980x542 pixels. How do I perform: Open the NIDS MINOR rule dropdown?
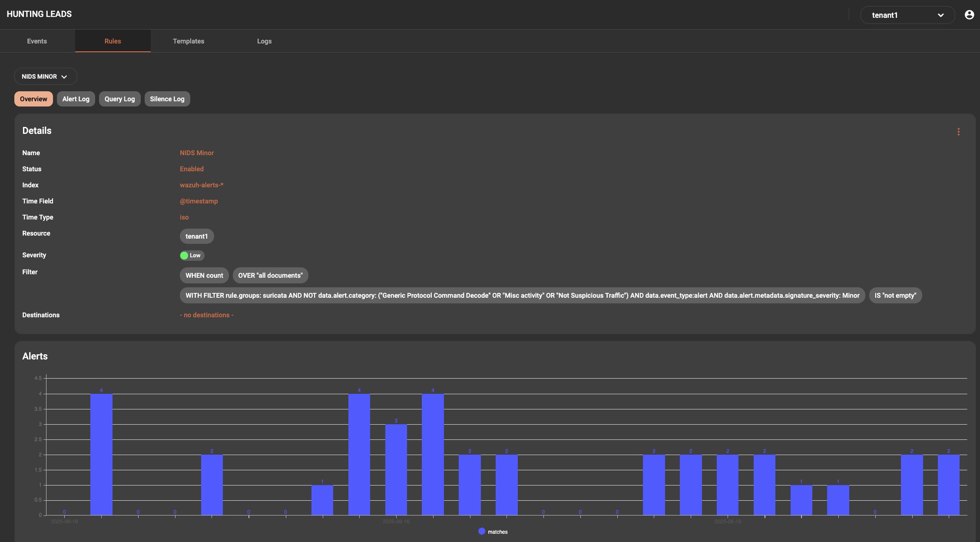coord(45,76)
